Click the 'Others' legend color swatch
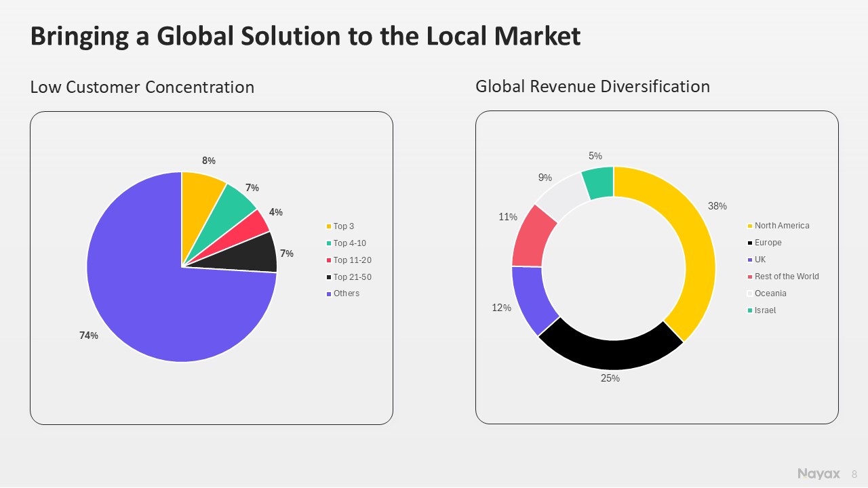Image resolution: width=868 pixels, height=488 pixels. click(329, 294)
